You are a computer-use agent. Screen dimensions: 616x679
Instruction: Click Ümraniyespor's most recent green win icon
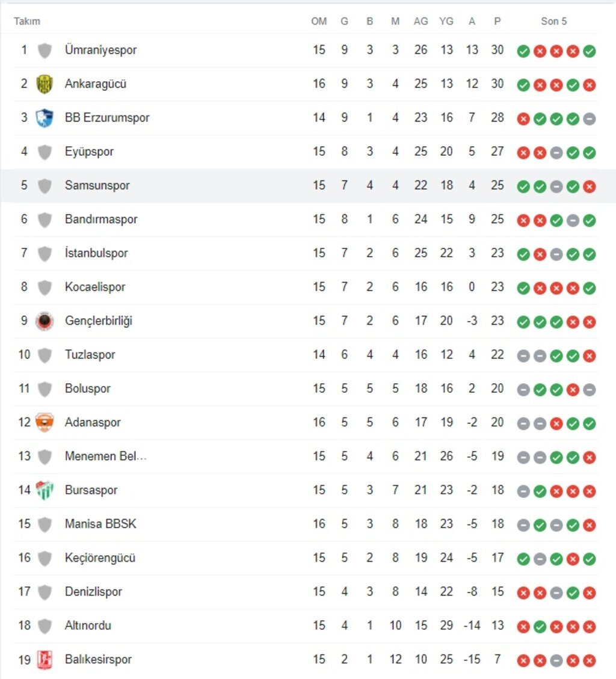pyautogui.click(x=590, y=51)
